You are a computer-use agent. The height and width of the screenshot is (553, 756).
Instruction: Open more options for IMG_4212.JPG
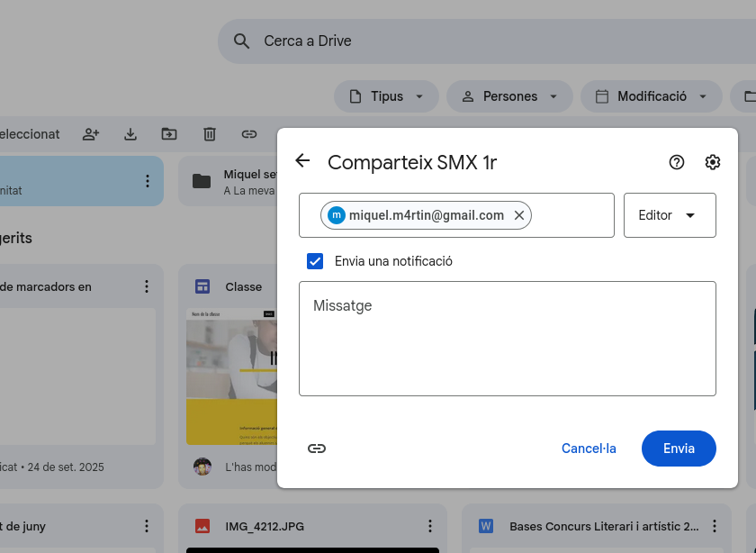[430, 526]
